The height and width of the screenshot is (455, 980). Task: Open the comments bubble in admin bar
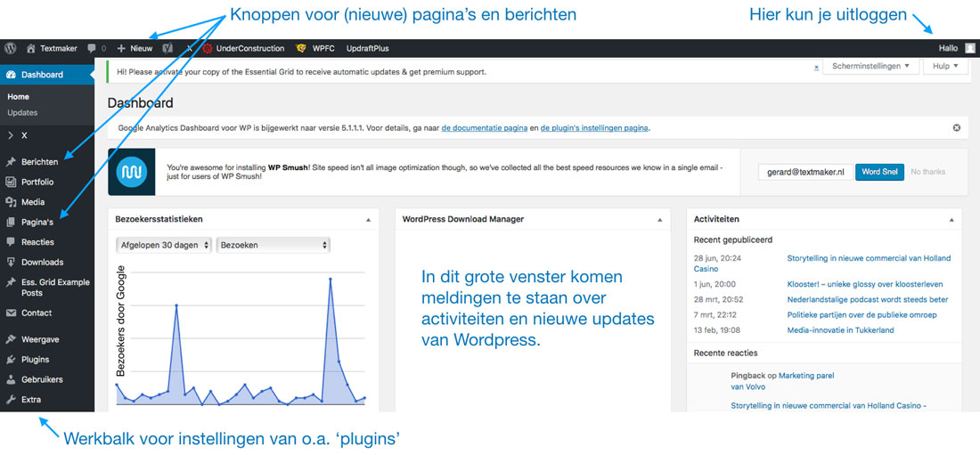[x=92, y=48]
